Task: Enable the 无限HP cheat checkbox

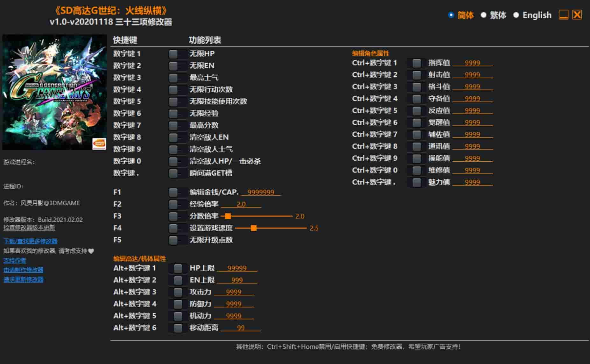Action: [x=174, y=53]
